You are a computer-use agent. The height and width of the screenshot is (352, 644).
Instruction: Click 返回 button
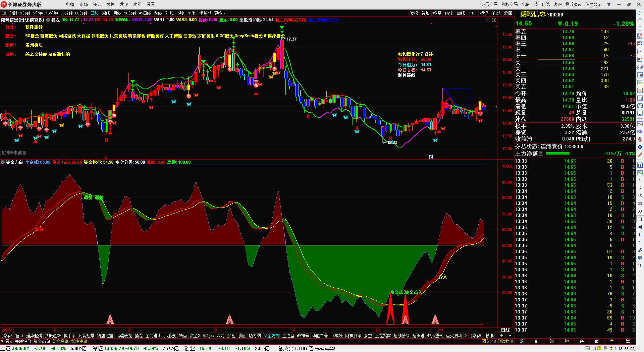[x=508, y=13]
